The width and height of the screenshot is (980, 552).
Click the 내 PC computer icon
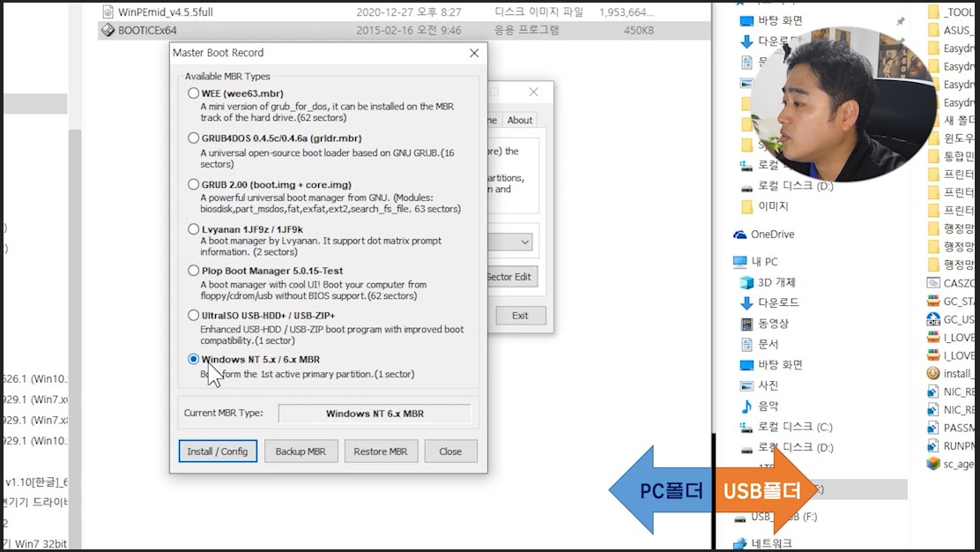[x=740, y=262]
